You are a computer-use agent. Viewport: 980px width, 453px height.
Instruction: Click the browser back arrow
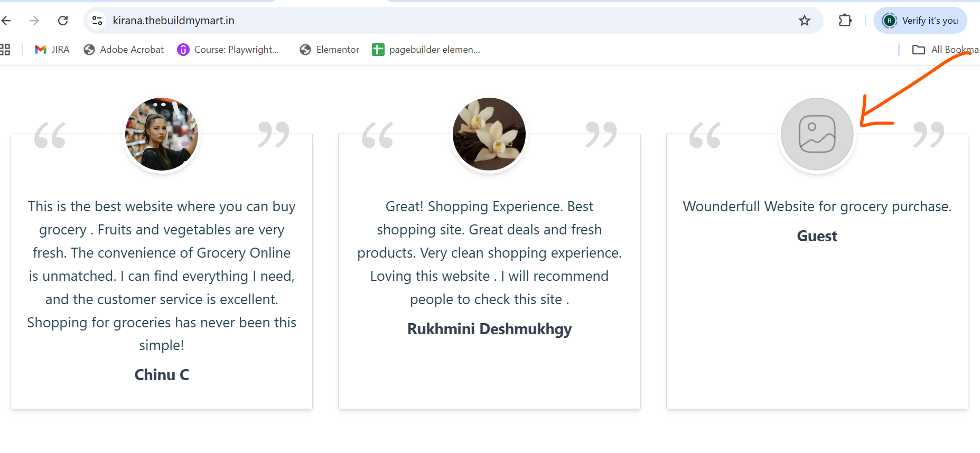pos(6,21)
